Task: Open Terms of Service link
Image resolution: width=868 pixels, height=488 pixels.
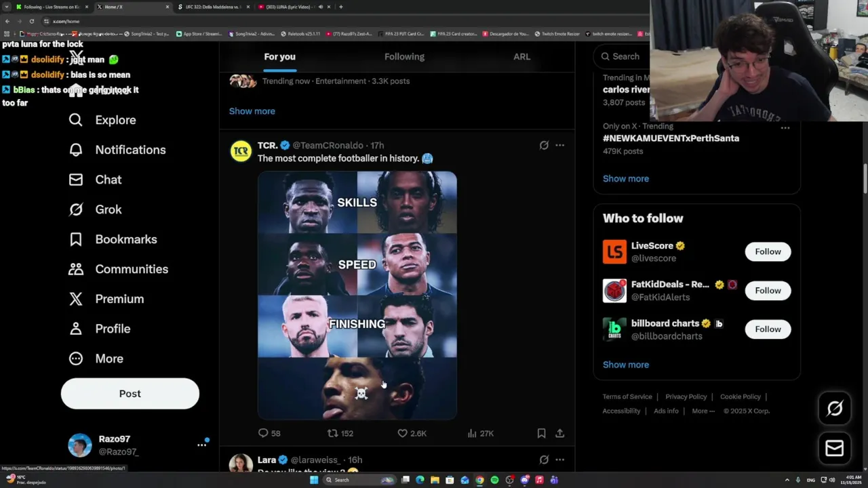Action: pyautogui.click(x=627, y=396)
